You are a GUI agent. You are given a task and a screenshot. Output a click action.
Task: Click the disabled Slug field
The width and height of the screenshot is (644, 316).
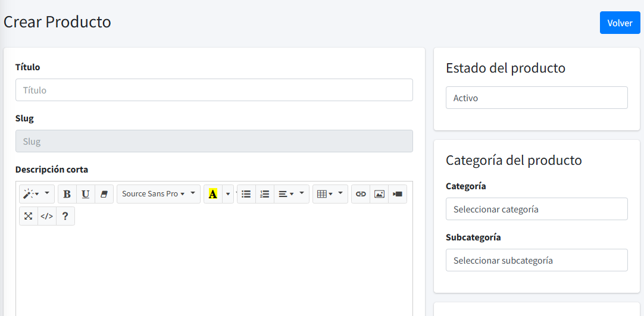point(214,141)
